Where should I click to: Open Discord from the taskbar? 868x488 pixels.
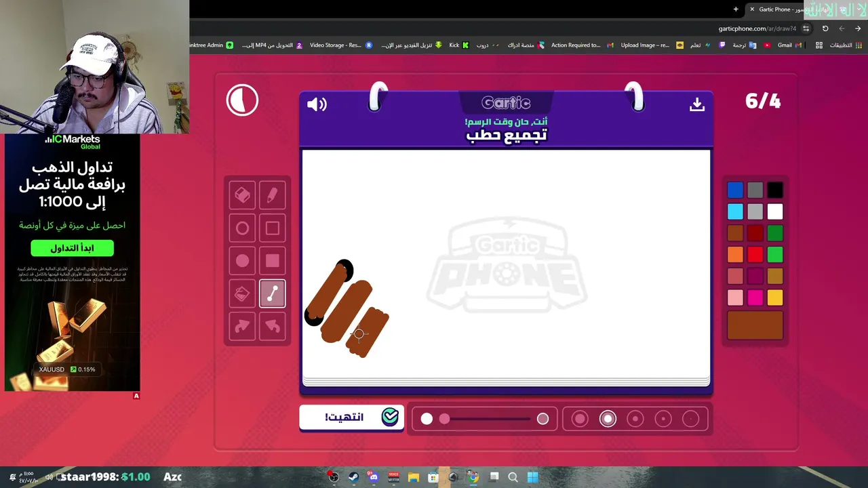(x=373, y=477)
